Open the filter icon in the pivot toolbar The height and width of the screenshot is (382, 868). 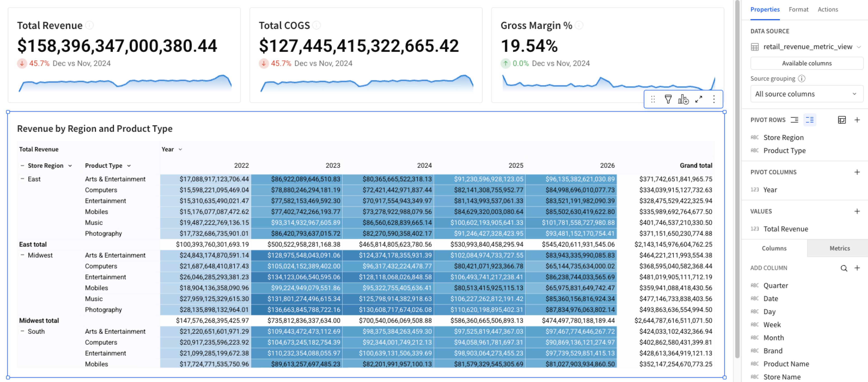tap(668, 99)
